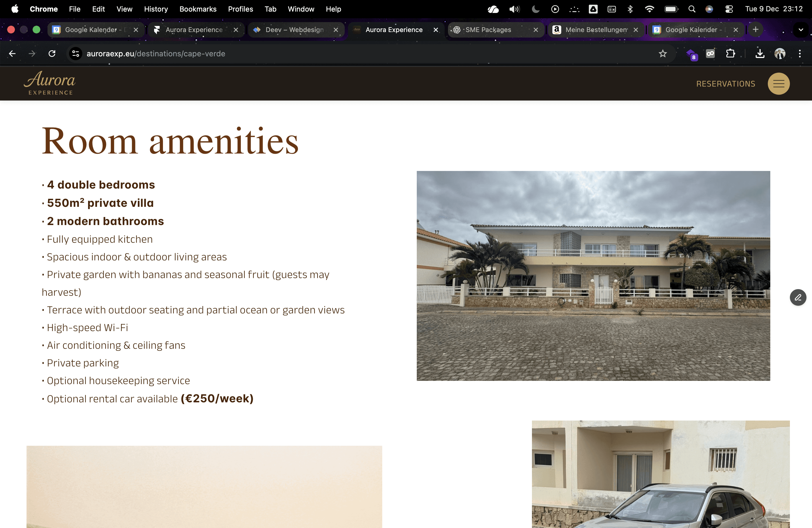Open the system volume control
This screenshot has width=812, height=528.
(514, 9)
